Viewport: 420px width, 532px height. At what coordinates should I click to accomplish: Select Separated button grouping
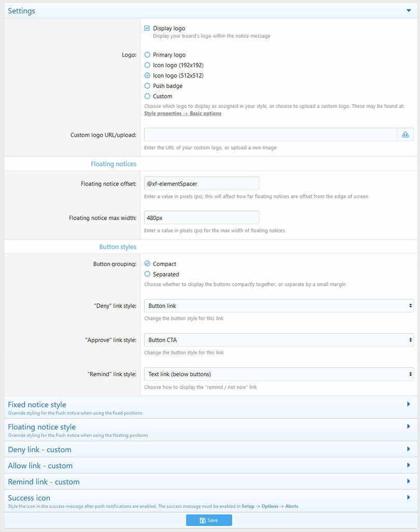pyautogui.click(x=147, y=274)
